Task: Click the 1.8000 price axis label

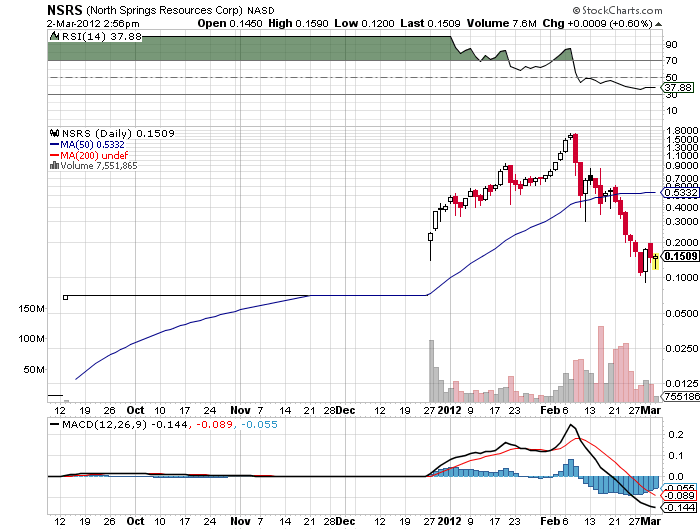Action: (x=682, y=130)
